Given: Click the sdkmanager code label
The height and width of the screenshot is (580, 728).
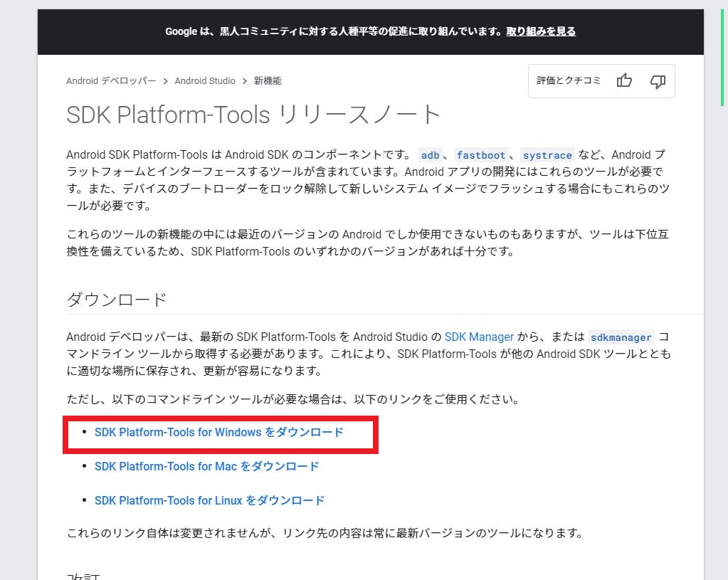Looking at the screenshot, I should pos(621,337).
